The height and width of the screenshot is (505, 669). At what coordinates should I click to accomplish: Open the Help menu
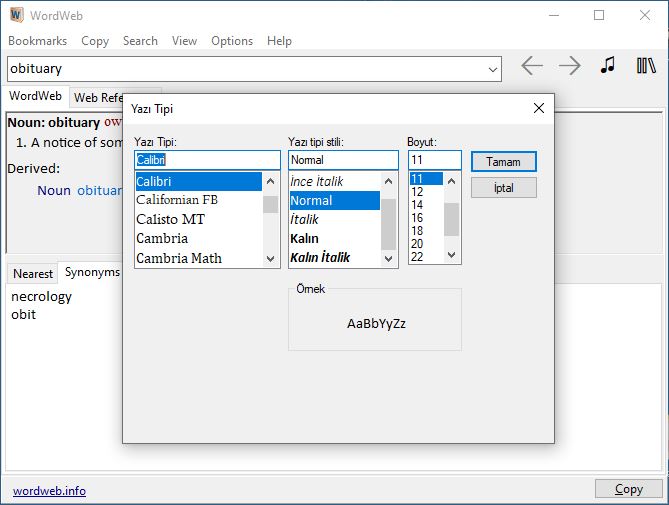coord(279,41)
